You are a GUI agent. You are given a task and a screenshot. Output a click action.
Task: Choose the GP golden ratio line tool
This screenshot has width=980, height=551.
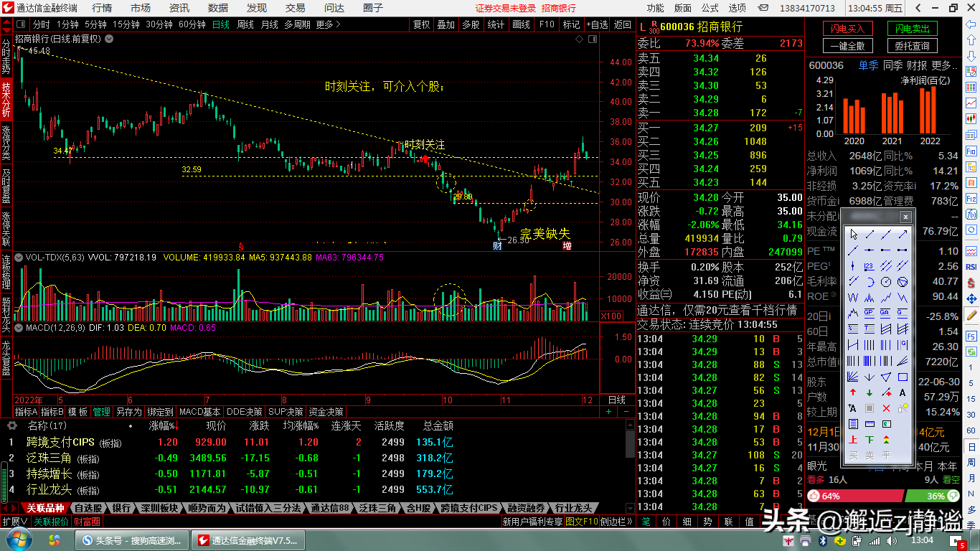pos(869,313)
